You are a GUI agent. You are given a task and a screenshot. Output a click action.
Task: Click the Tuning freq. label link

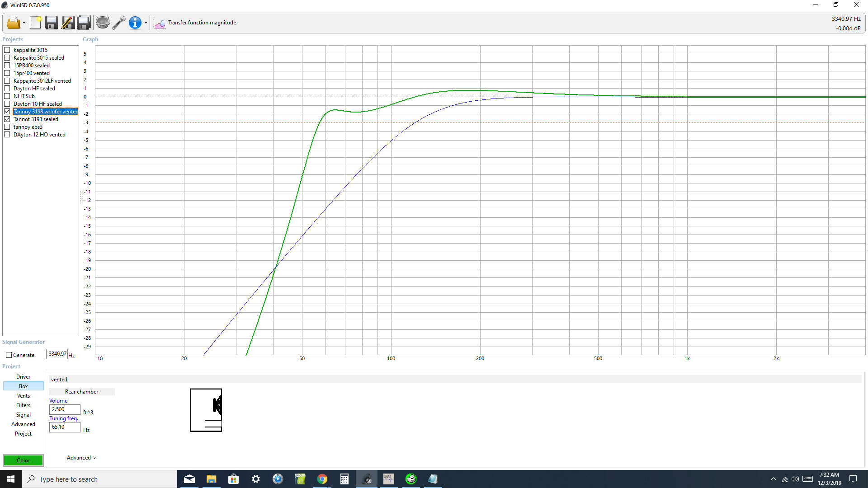(x=64, y=418)
